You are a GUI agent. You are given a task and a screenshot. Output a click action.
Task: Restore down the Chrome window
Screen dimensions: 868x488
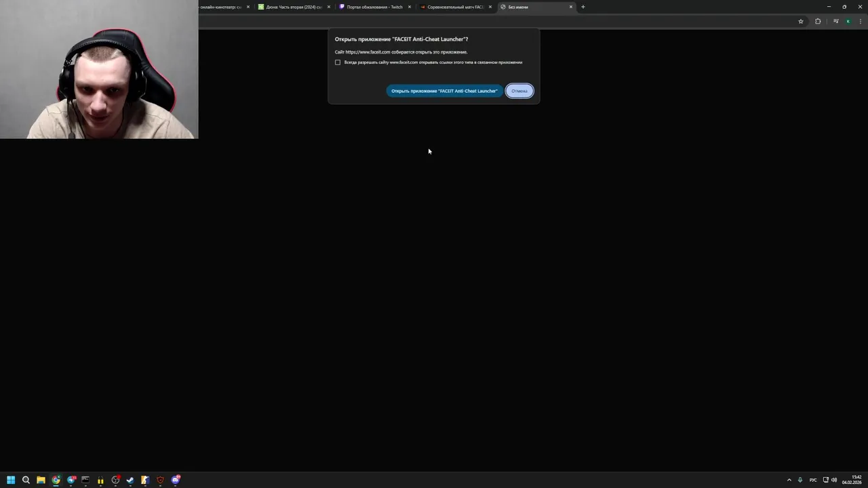point(844,7)
